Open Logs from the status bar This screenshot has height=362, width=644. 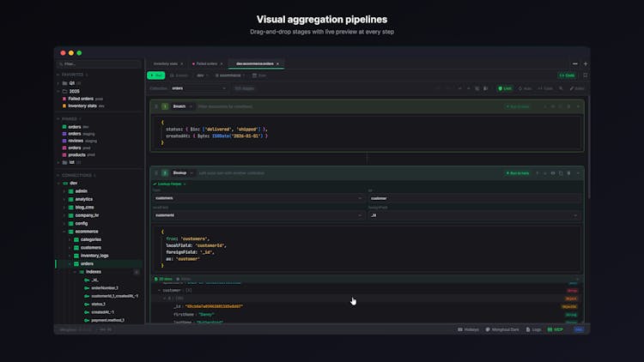(532, 329)
